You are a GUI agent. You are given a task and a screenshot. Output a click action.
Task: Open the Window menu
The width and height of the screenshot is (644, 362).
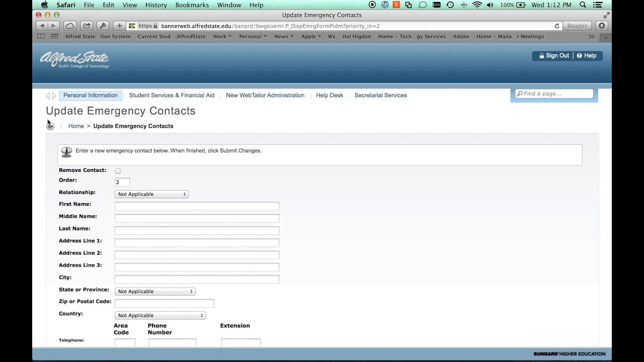pos(229,5)
